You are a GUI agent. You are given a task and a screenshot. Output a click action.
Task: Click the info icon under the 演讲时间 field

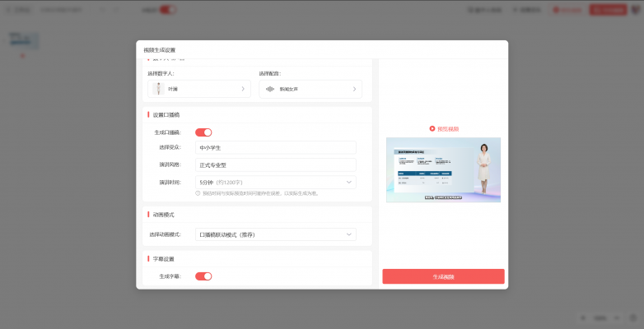point(198,193)
